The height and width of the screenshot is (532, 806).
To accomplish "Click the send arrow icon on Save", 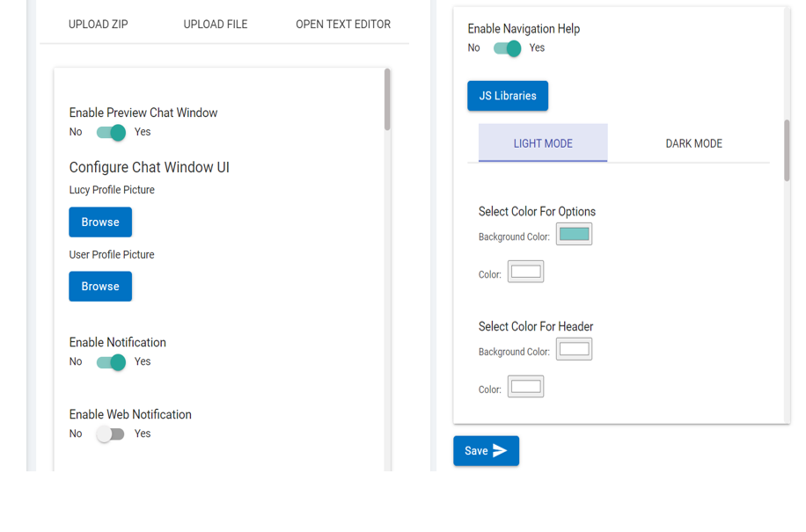I will (x=500, y=451).
